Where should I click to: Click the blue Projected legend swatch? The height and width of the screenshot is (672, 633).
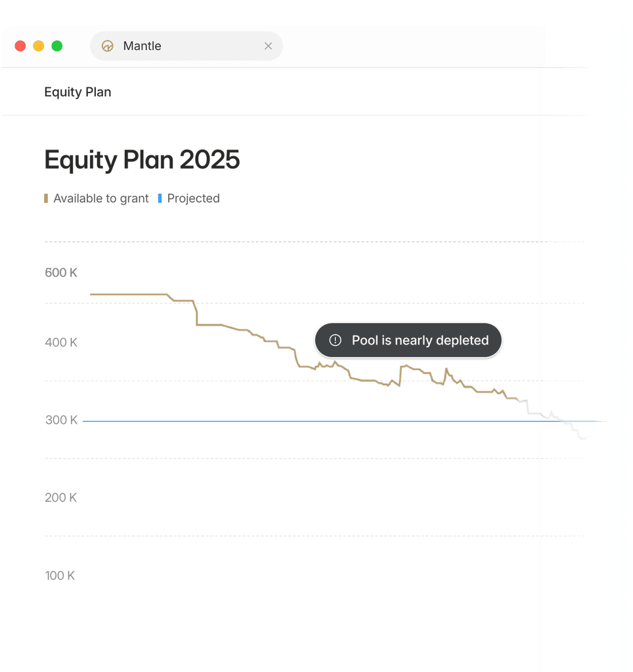pos(160,198)
